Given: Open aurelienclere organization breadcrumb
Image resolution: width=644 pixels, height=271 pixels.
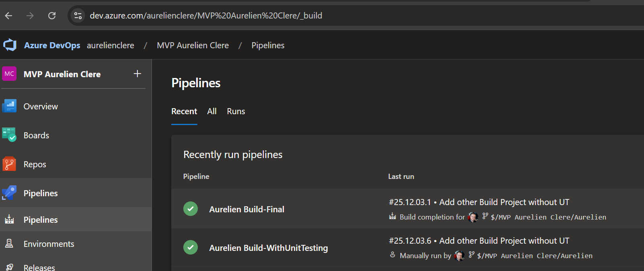Looking at the screenshot, I should point(111,45).
